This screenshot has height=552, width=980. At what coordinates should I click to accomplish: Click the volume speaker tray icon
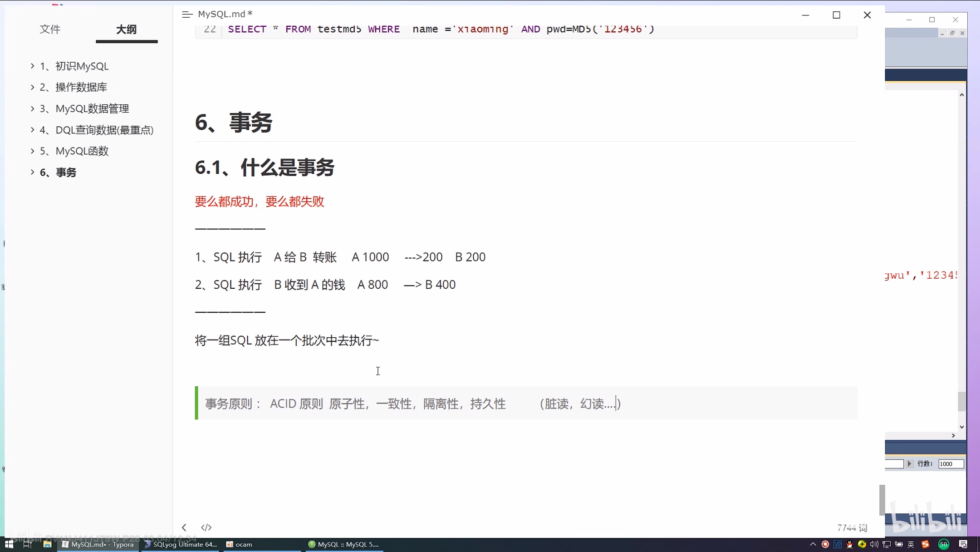click(x=874, y=544)
